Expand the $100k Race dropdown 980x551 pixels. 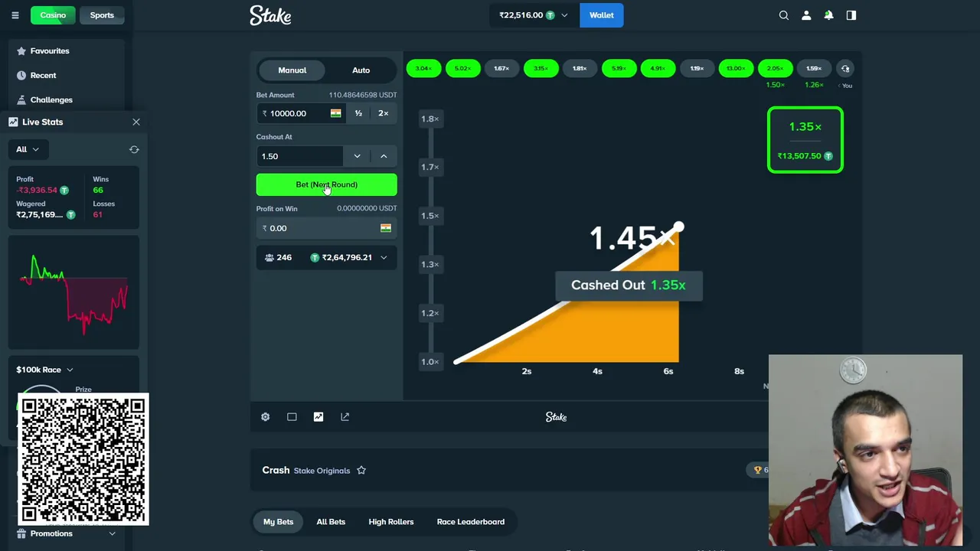point(44,370)
